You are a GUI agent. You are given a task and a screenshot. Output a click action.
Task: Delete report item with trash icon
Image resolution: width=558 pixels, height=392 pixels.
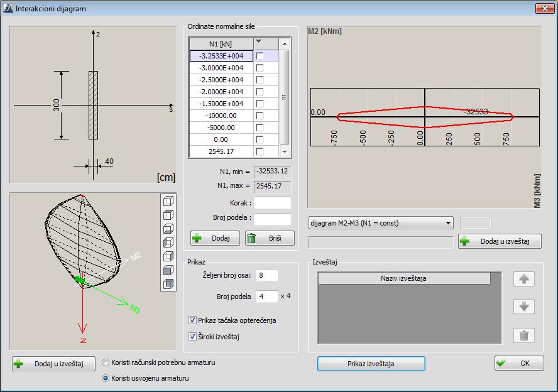[524, 335]
